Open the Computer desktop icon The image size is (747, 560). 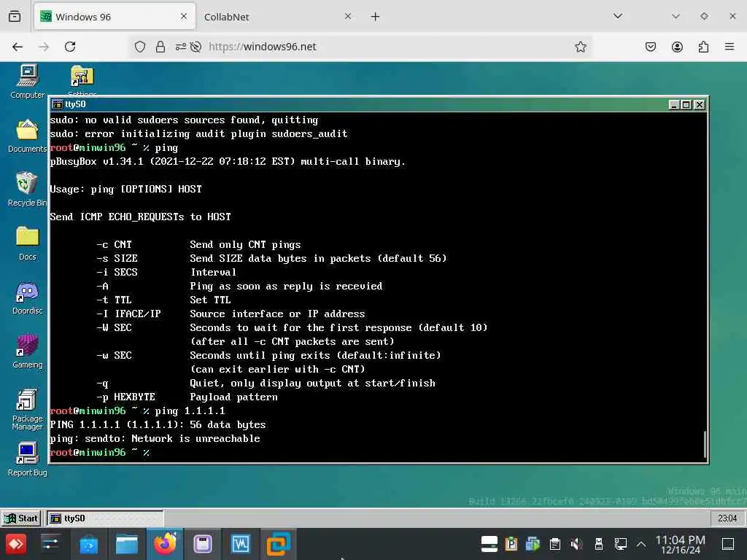pyautogui.click(x=28, y=81)
